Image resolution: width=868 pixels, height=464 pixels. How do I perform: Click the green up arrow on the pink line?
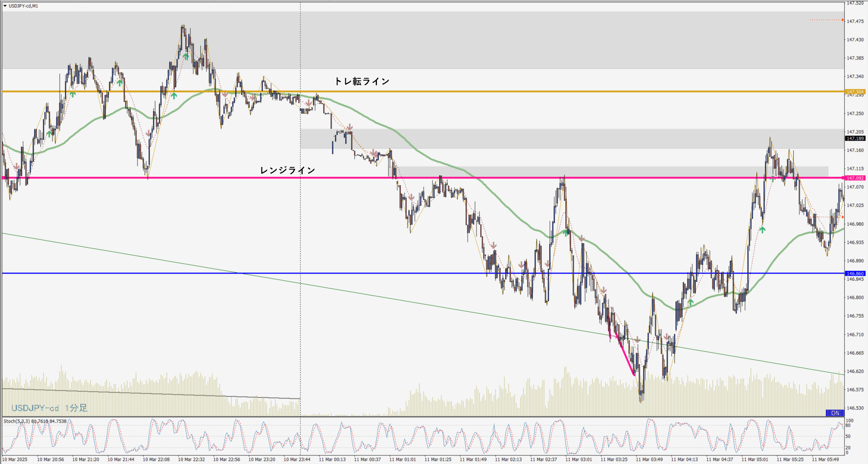click(773, 179)
